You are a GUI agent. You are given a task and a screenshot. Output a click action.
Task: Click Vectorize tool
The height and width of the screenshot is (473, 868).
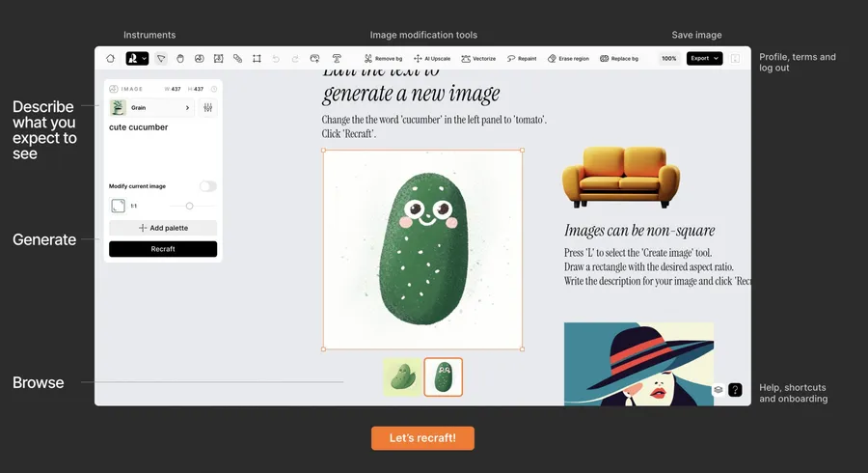(478, 58)
